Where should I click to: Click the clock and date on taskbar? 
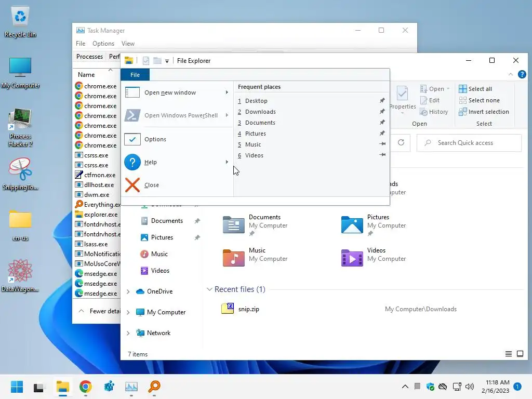pyautogui.click(x=496, y=387)
